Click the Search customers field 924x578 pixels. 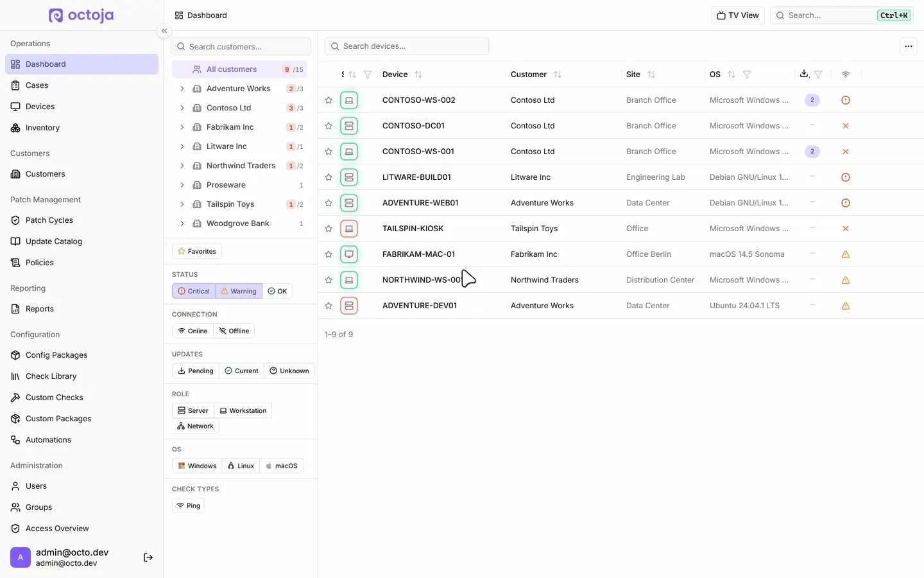[x=241, y=46]
